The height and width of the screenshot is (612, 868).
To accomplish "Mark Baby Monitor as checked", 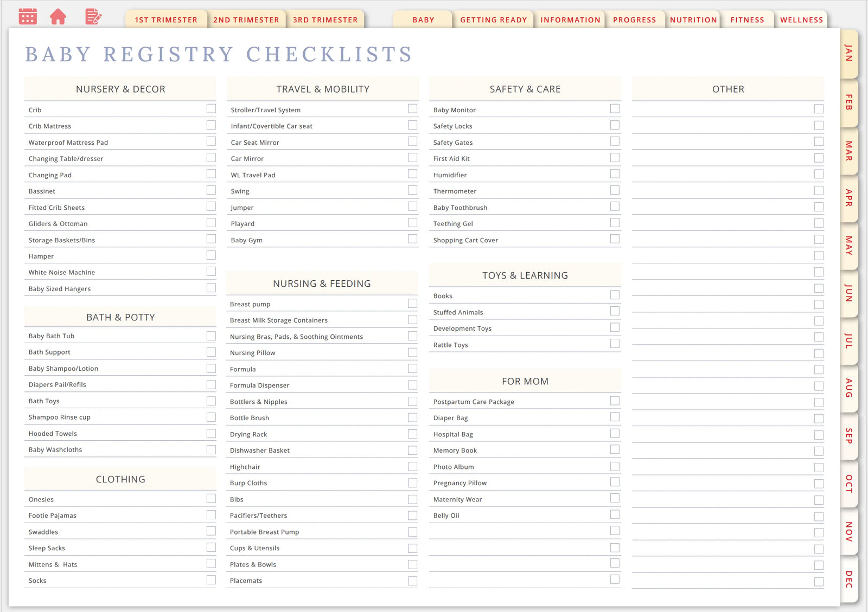I will click(615, 109).
